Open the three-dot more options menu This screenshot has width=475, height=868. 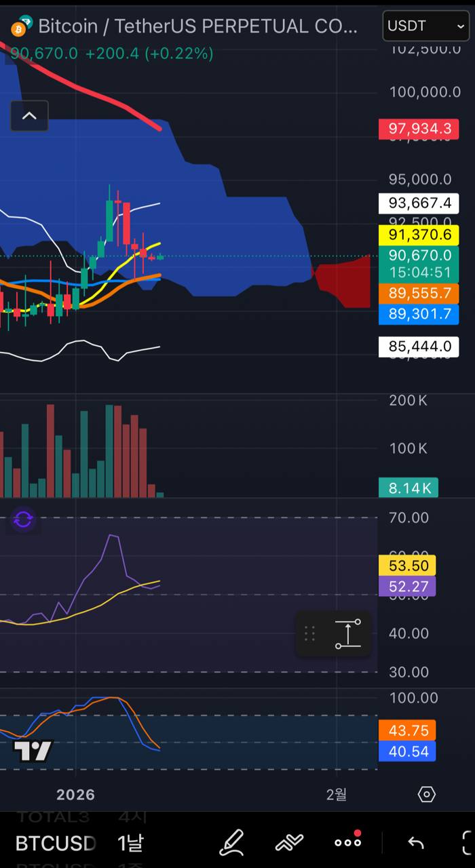tap(347, 843)
